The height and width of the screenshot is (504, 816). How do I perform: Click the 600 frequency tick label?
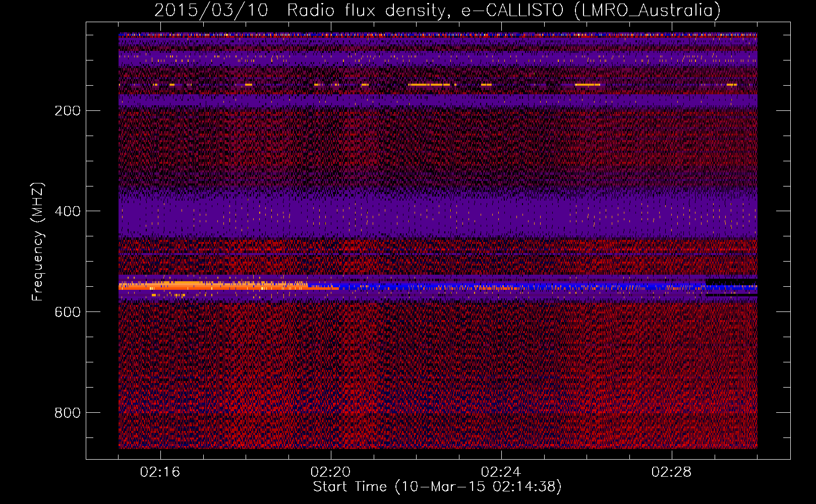(x=68, y=312)
